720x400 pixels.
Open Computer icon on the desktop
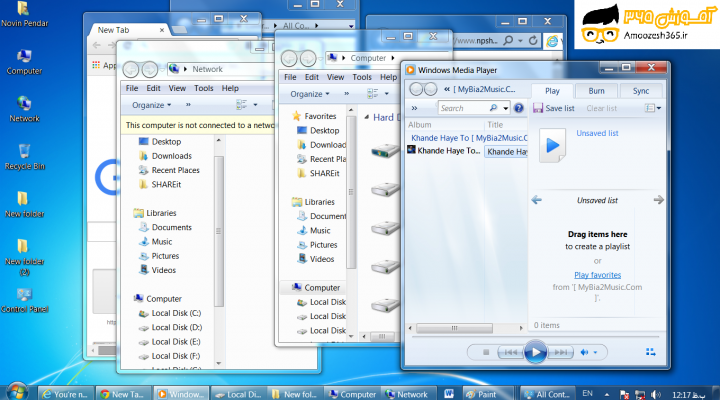(24, 62)
